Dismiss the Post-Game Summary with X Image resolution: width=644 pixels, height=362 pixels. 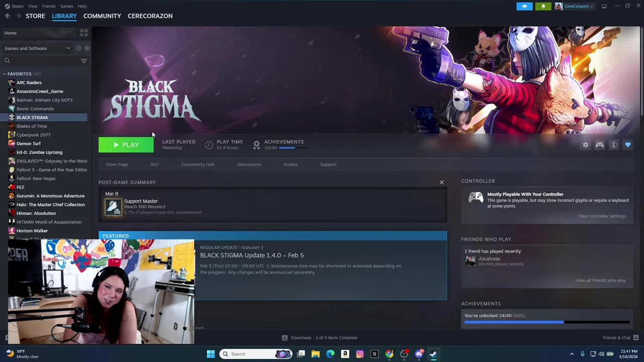(442, 183)
